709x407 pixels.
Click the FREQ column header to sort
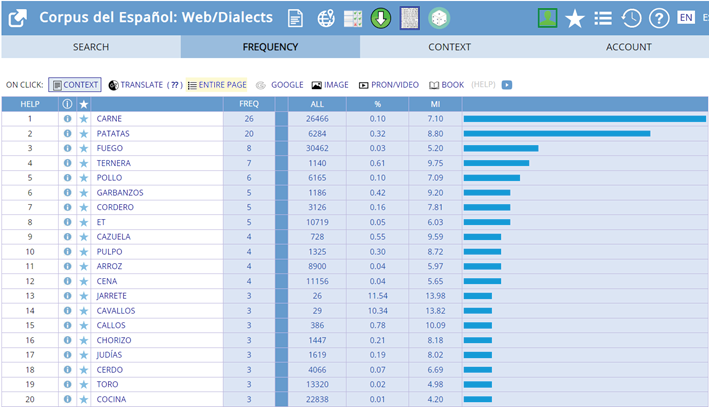coord(250,104)
